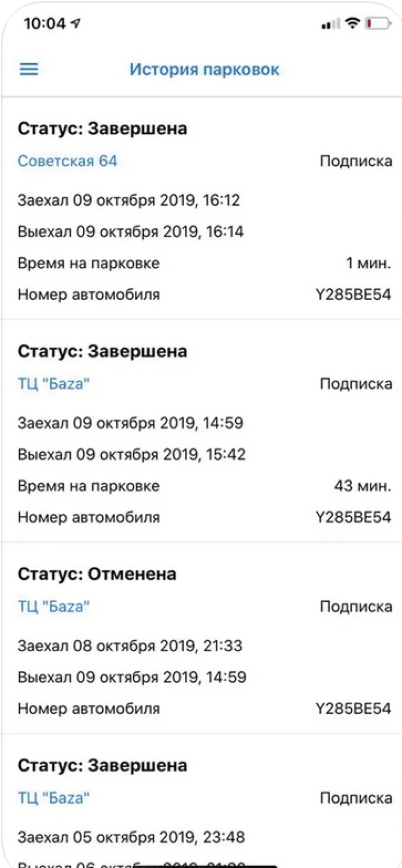The image size is (402, 868).
Task: Open the hamburger navigation menu
Action: pyautogui.click(x=29, y=69)
